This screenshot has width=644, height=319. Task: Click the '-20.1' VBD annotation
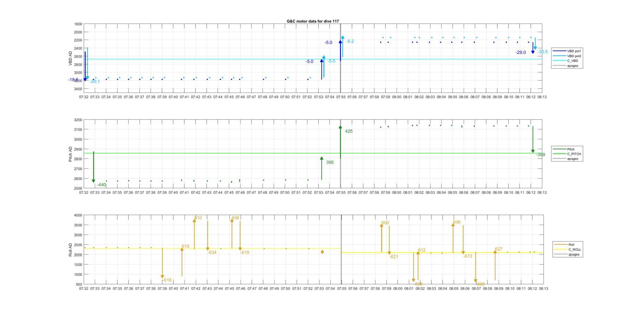[95, 81]
